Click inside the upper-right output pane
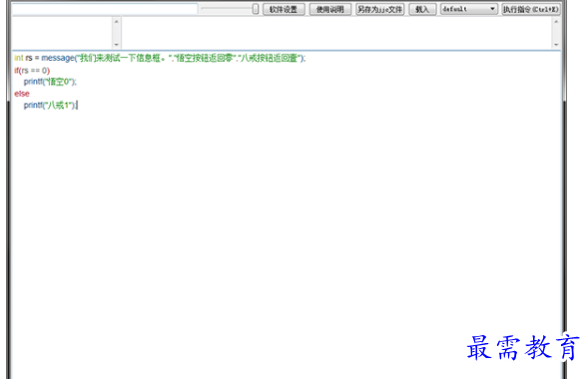The image size is (588, 379). [337, 33]
